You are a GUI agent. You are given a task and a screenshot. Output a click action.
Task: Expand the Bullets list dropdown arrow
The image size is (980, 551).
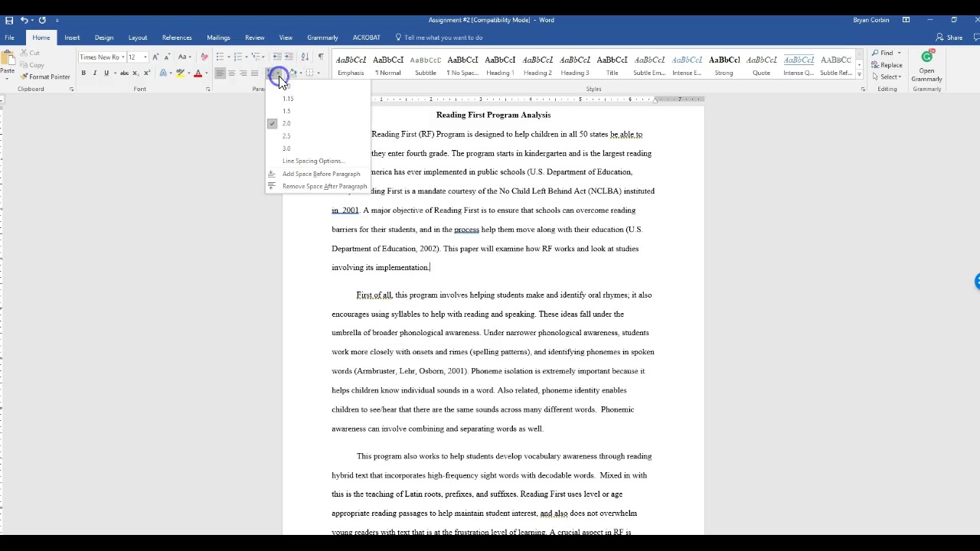(228, 57)
